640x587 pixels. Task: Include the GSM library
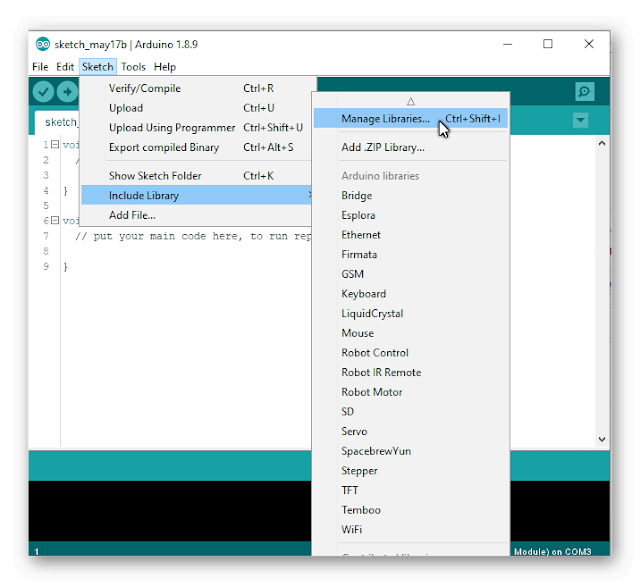point(410,273)
